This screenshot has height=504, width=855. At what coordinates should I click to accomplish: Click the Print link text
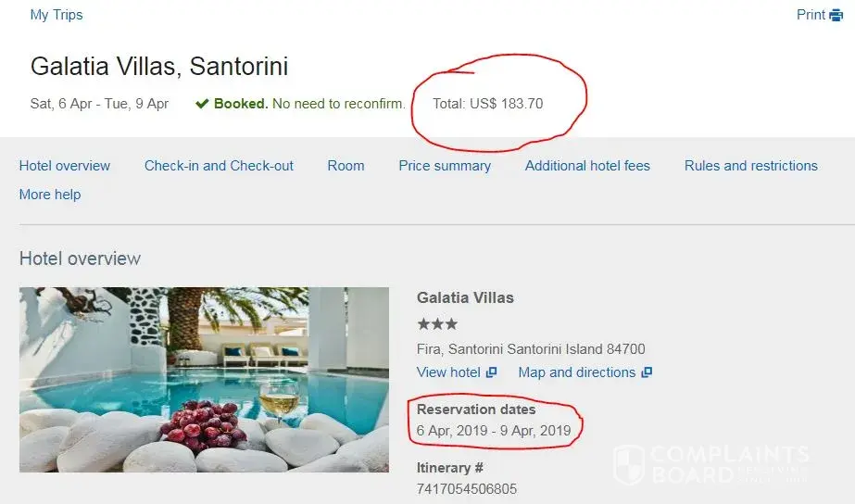coord(811,15)
